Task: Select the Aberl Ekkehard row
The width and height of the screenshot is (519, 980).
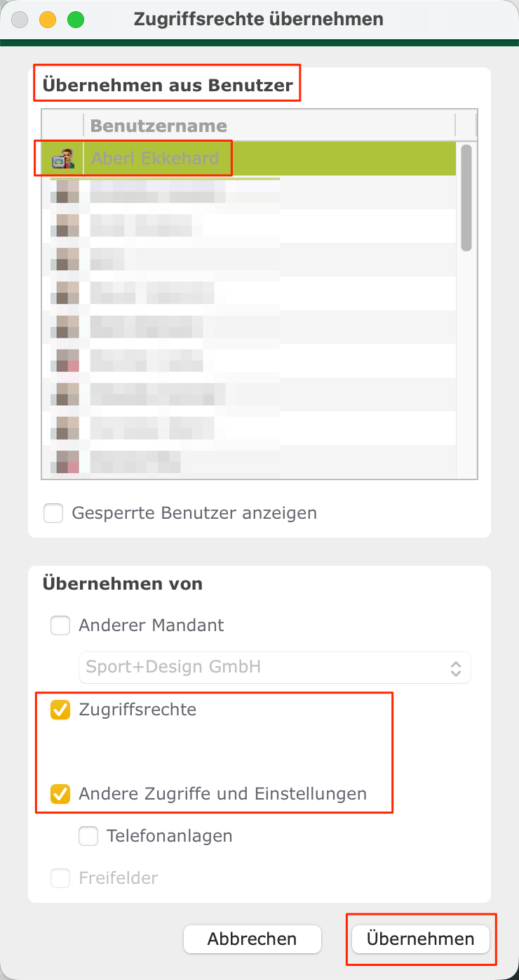Action: (249, 159)
